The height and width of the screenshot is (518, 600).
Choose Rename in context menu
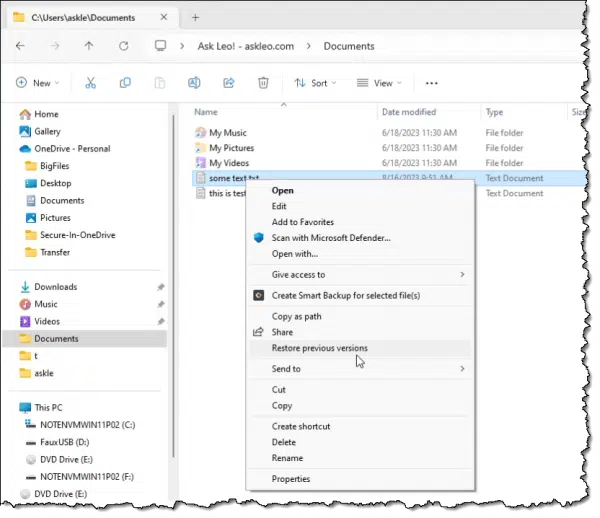click(360, 458)
